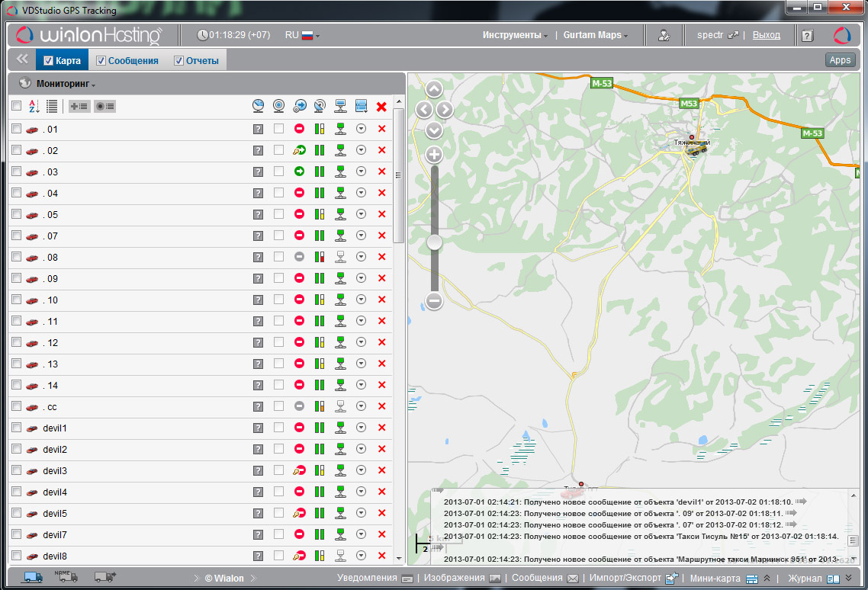Open the help question-mark icon in top bar

808,35
